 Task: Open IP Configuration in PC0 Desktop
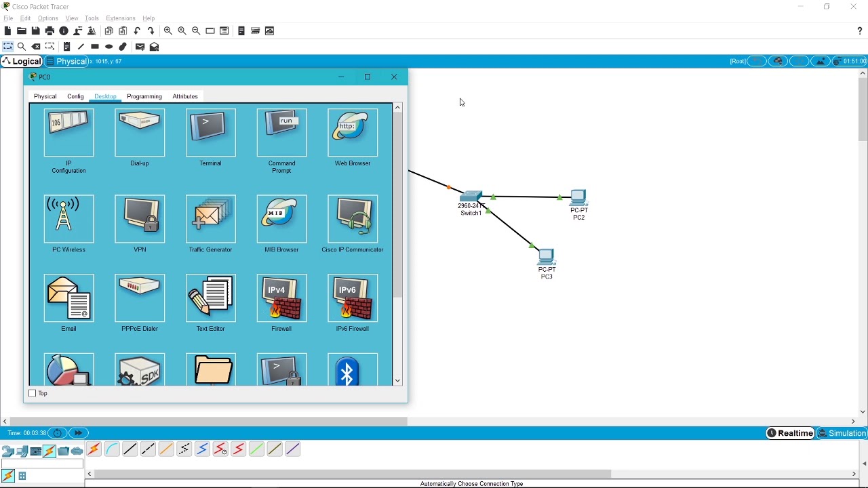pos(68,133)
